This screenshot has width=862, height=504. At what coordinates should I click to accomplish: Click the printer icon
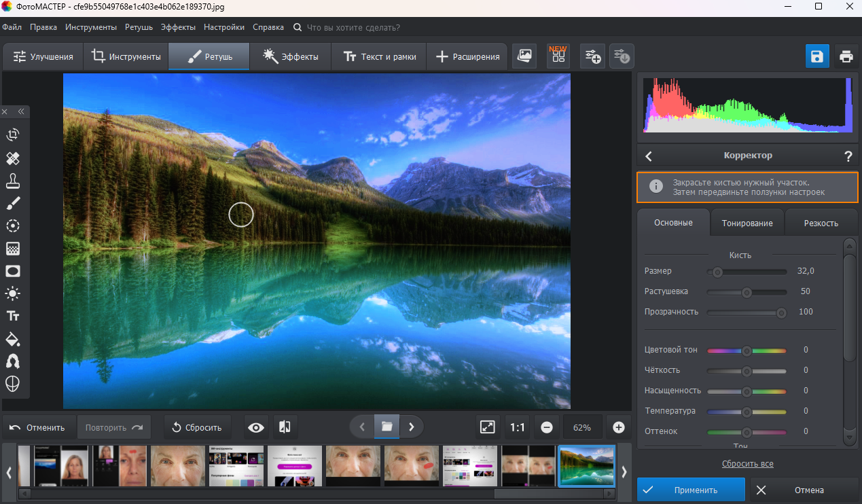(846, 56)
